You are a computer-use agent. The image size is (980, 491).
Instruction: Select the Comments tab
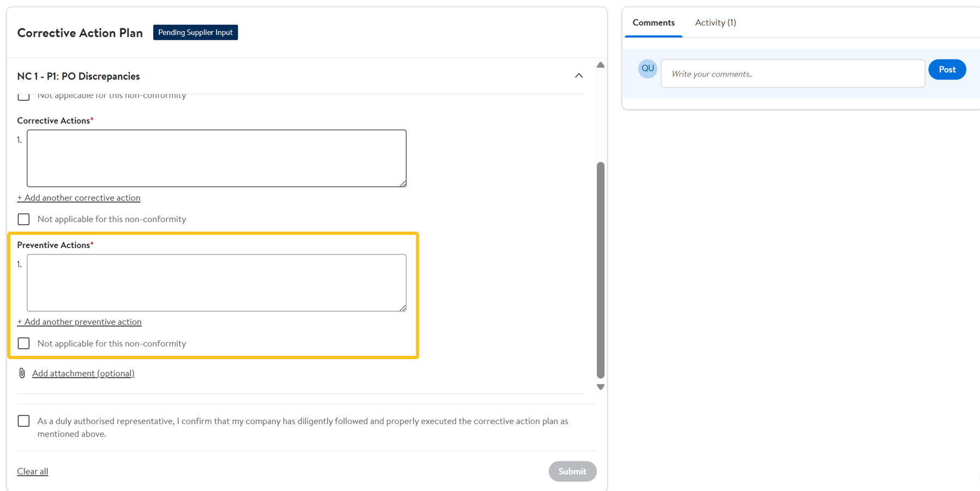click(x=653, y=23)
